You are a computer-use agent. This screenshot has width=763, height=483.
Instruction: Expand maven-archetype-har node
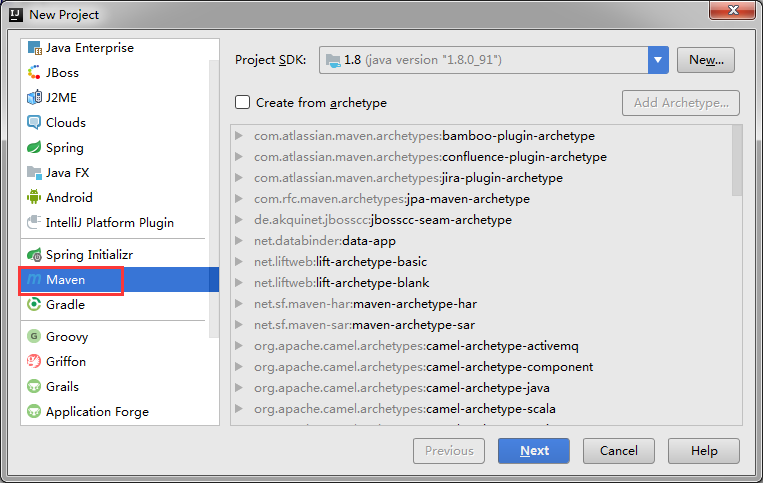[x=239, y=304]
